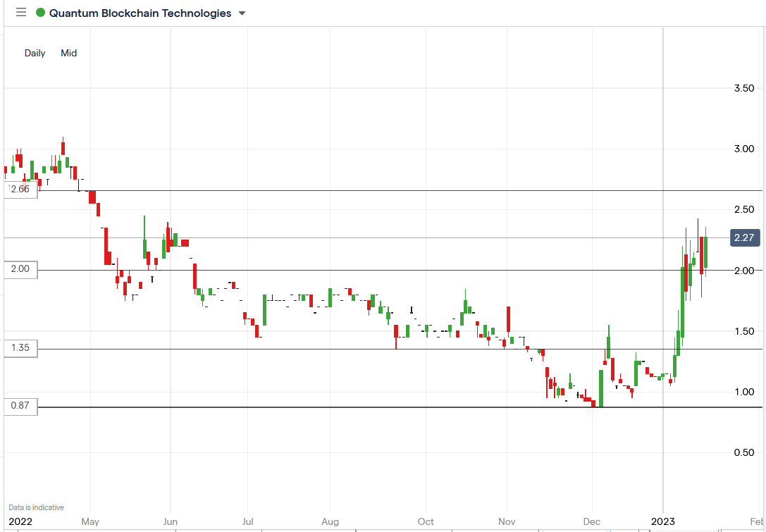Screen dimensions: 766x532
Task: Select the 1.35 horizontal line label
Action: [x=20, y=348]
